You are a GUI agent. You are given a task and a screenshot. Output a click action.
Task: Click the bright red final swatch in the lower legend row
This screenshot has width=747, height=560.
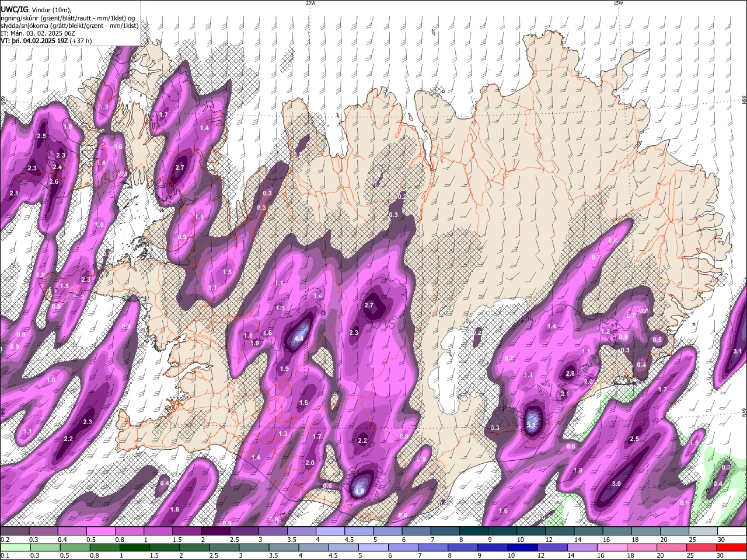[731, 547]
